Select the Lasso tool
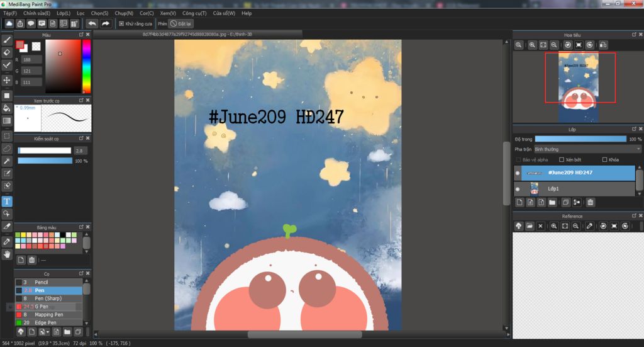The image size is (644, 347). 6,149
